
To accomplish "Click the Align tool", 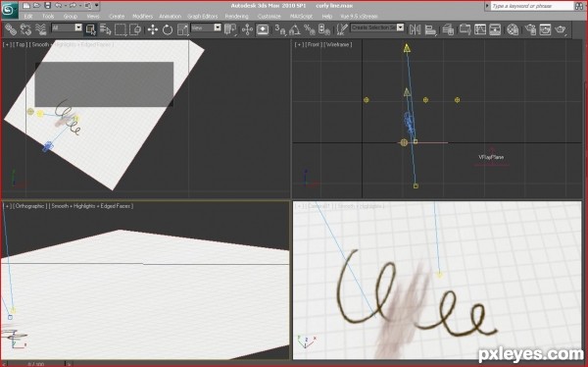I will pos(431,29).
